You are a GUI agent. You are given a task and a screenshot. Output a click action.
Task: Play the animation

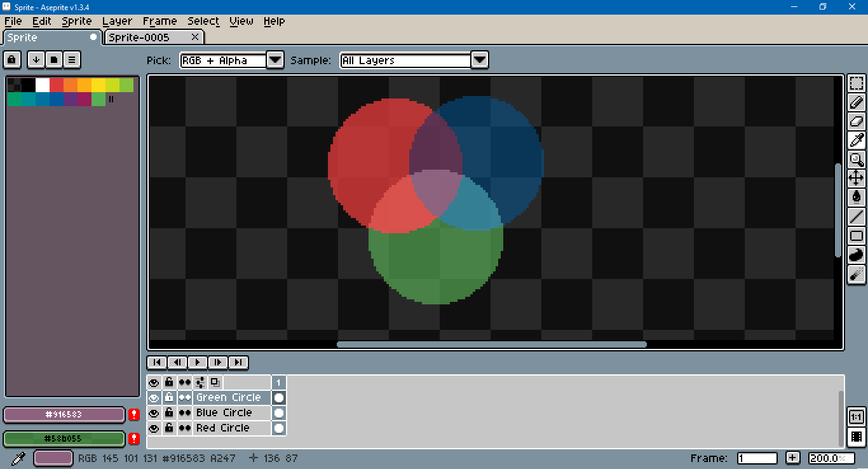(198, 362)
